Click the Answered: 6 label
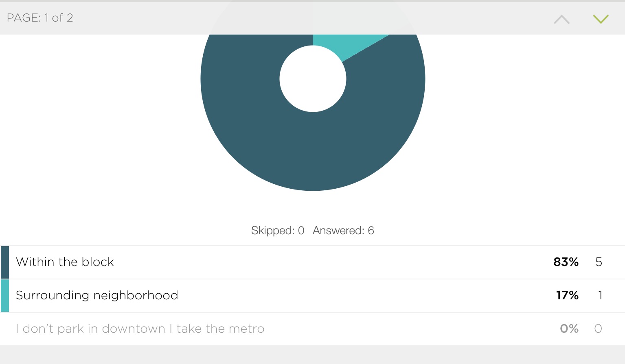This screenshot has height=364, width=625. coord(343,231)
